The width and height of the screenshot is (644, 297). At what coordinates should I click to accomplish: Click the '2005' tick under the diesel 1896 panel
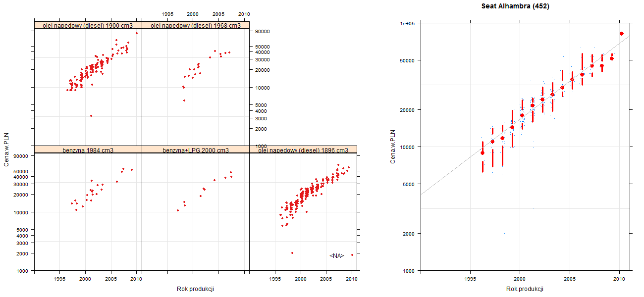[326, 279]
